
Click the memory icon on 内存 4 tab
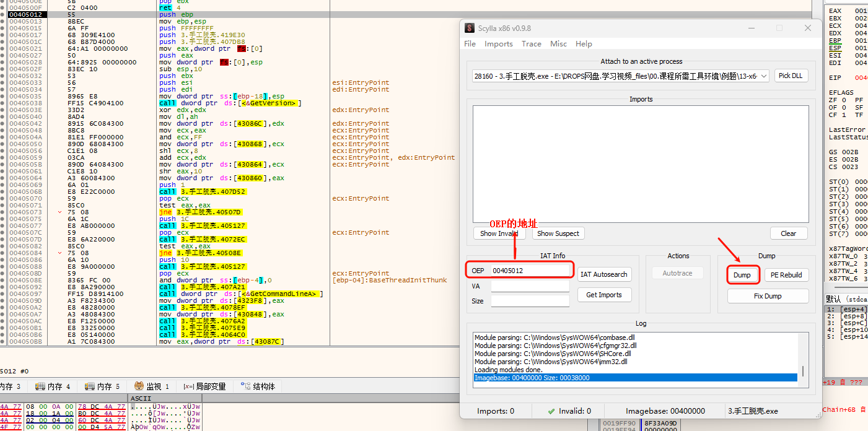coord(40,386)
